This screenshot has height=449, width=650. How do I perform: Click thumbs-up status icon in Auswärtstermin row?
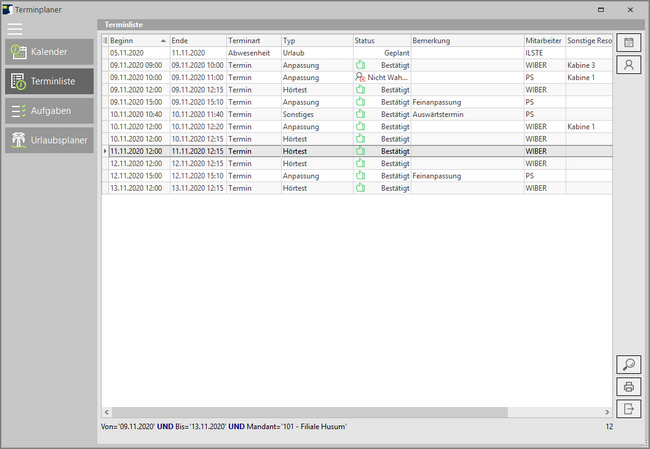click(360, 114)
